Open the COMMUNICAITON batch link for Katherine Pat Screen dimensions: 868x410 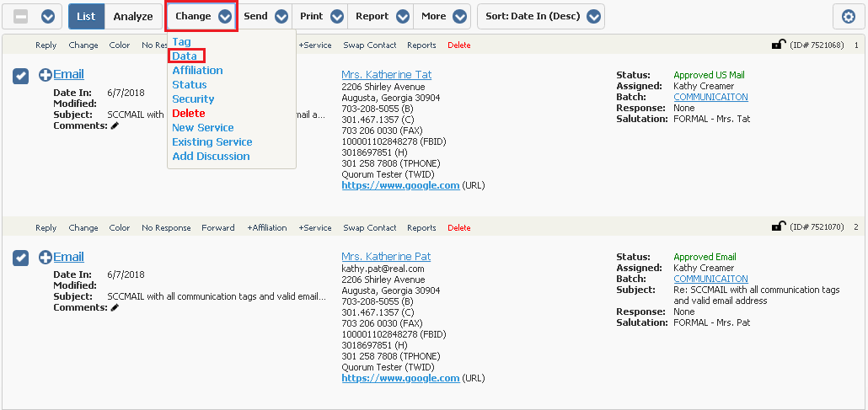point(710,280)
